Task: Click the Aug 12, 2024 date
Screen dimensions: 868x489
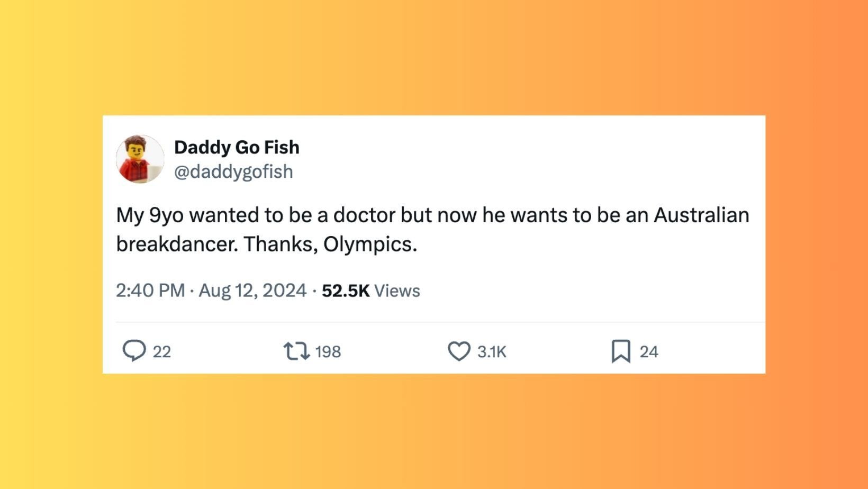Action: (252, 291)
